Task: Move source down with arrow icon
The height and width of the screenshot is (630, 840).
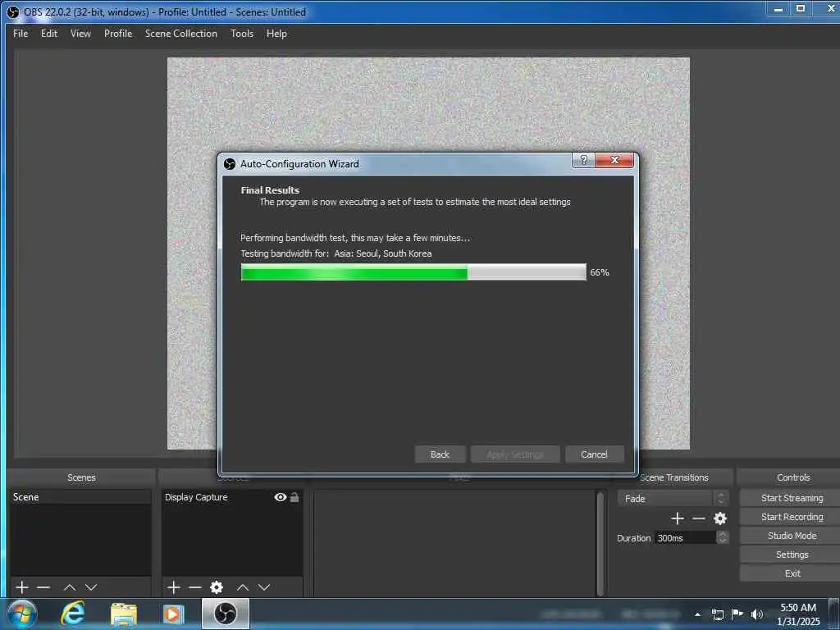Action: click(264, 587)
